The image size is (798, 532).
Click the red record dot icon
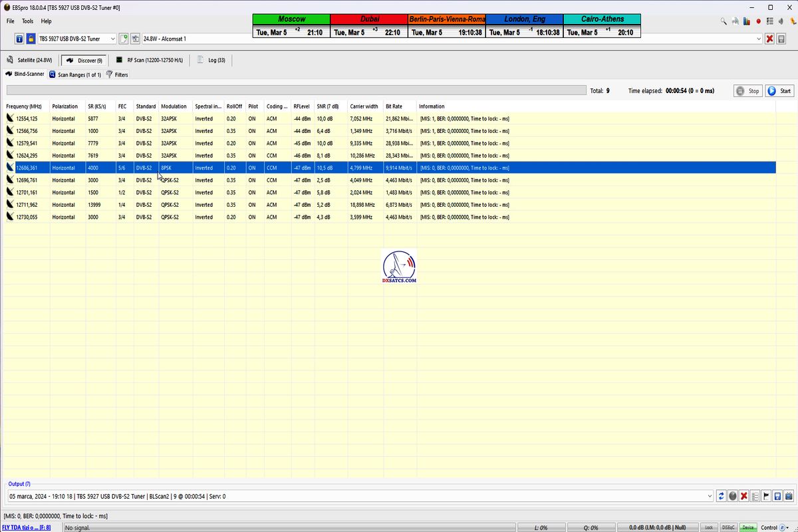(758, 21)
